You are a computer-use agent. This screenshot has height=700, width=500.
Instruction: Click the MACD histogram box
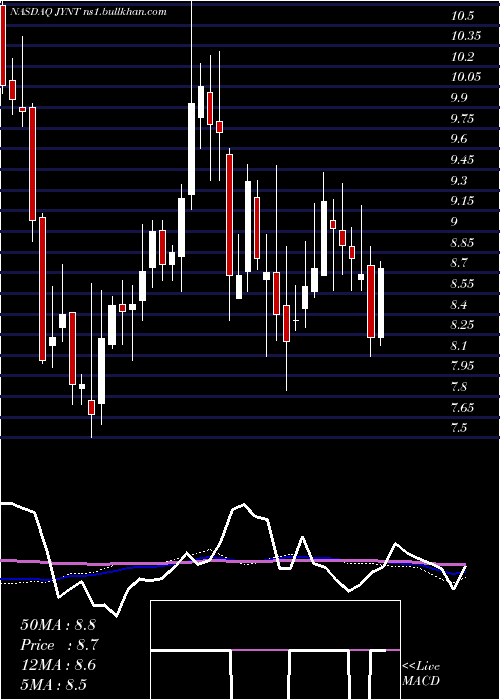(x=275, y=650)
